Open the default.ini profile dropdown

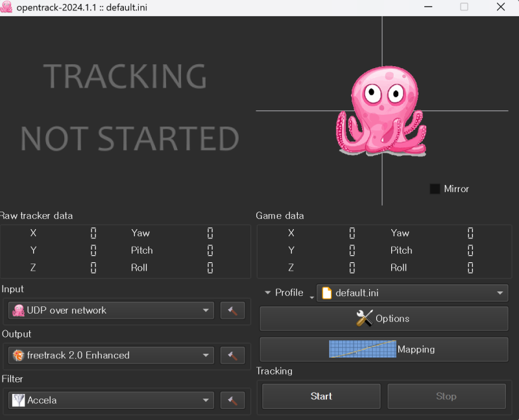[x=412, y=293]
